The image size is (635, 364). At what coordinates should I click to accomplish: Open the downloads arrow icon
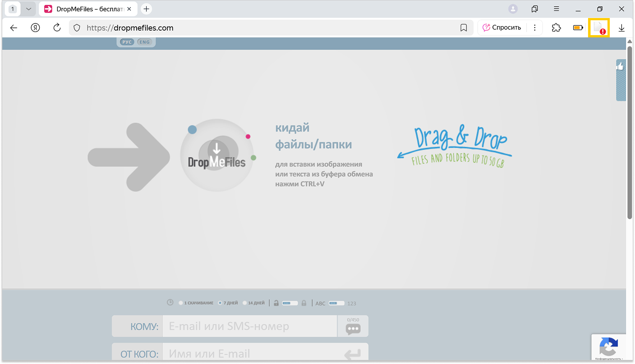point(621,28)
